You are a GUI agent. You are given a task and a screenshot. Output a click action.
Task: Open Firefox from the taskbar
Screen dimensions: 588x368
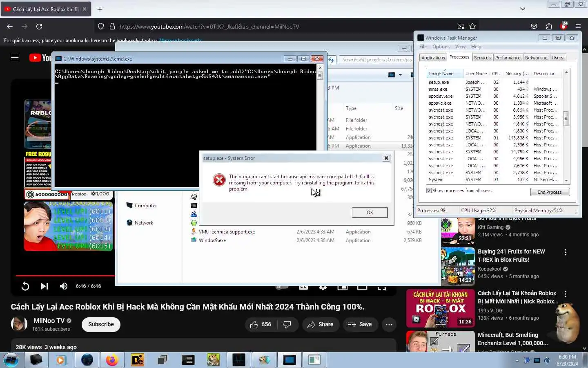(x=112, y=360)
